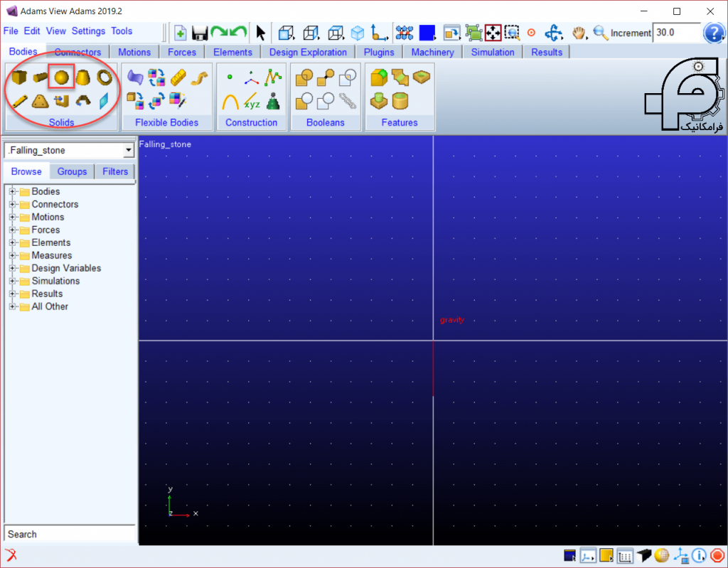Open the Settings menu

point(88,31)
